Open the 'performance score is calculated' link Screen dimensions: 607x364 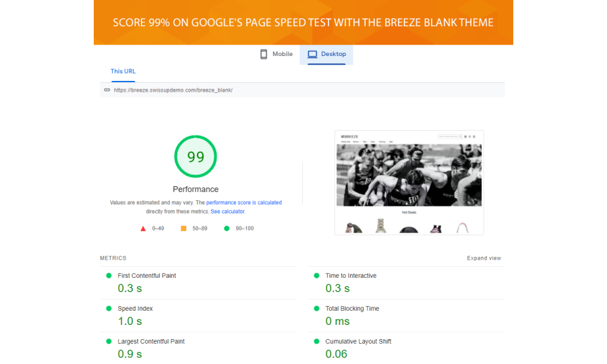tap(244, 202)
